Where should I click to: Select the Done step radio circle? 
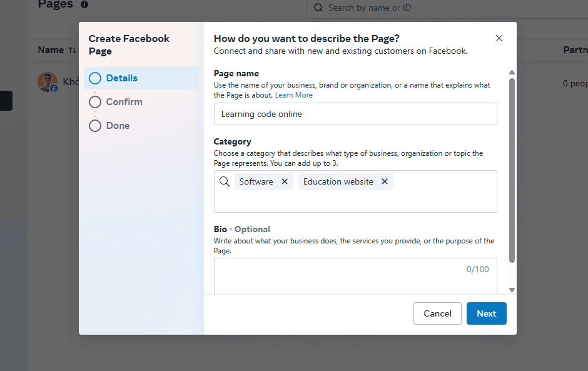click(94, 125)
